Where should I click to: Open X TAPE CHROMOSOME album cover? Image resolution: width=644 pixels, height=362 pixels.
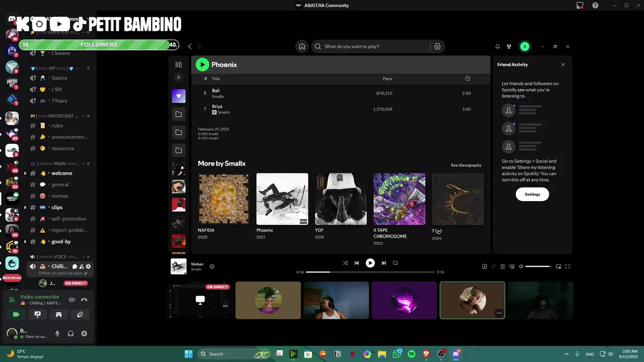point(399,199)
